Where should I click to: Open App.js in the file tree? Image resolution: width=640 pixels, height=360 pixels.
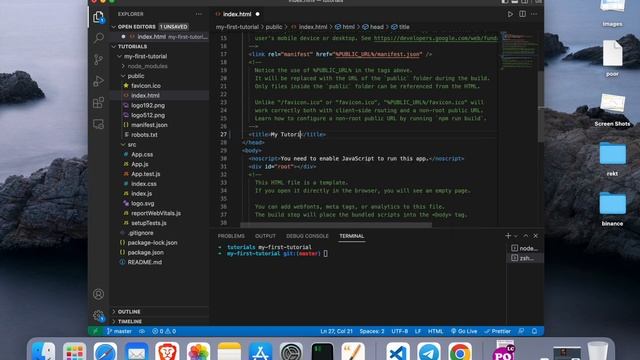pyautogui.click(x=140, y=164)
